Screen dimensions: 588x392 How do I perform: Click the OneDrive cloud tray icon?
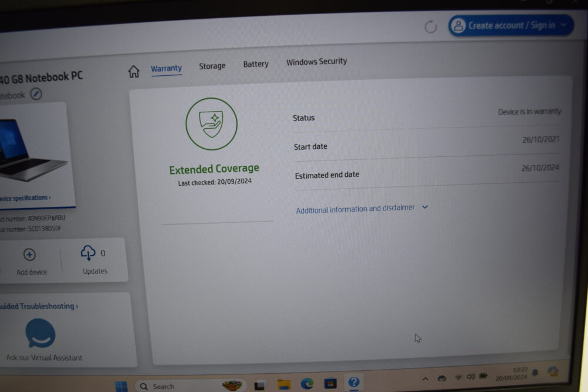(x=442, y=378)
